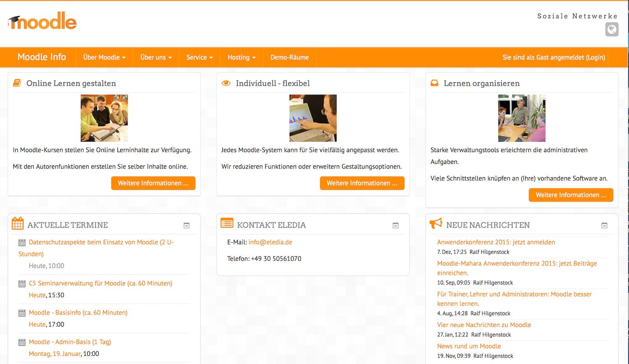This screenshot has height=364, width=629.
Task: Click the '19. Nov, 09:39 Ralf Hilgenstock' line
Action: [475, 356]
